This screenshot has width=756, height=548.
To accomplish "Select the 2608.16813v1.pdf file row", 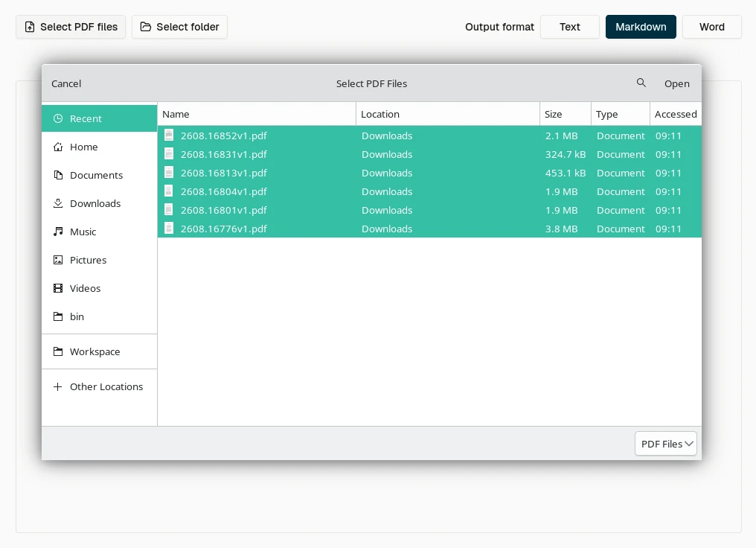I will pos(429,173).
